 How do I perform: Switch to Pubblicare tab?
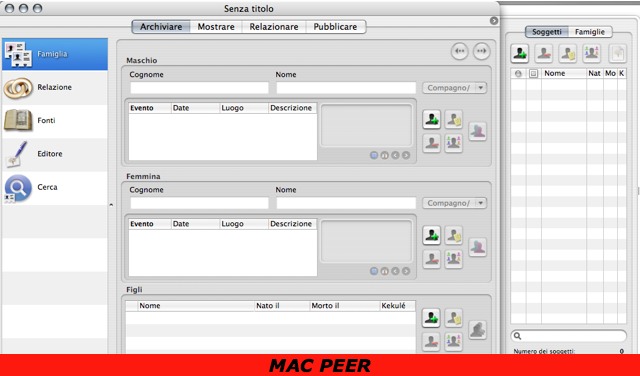pyautogui.click(x=336, y=27)
